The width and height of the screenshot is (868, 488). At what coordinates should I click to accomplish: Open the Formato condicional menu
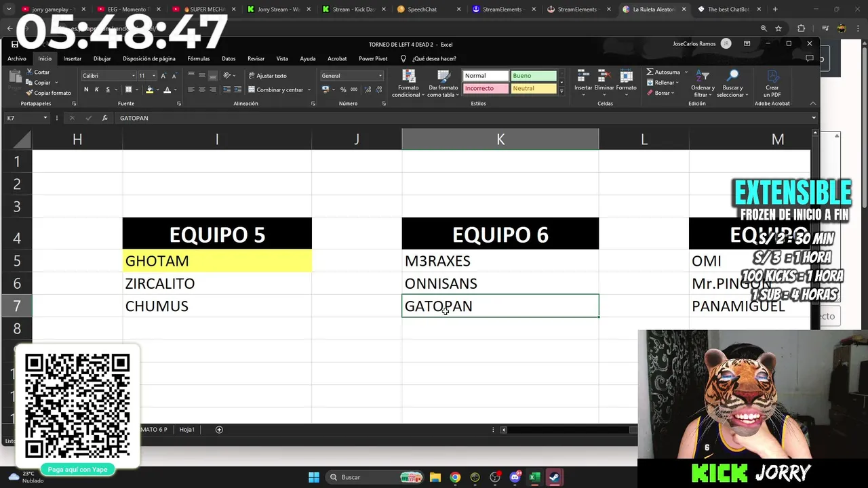tap(409, 83)
